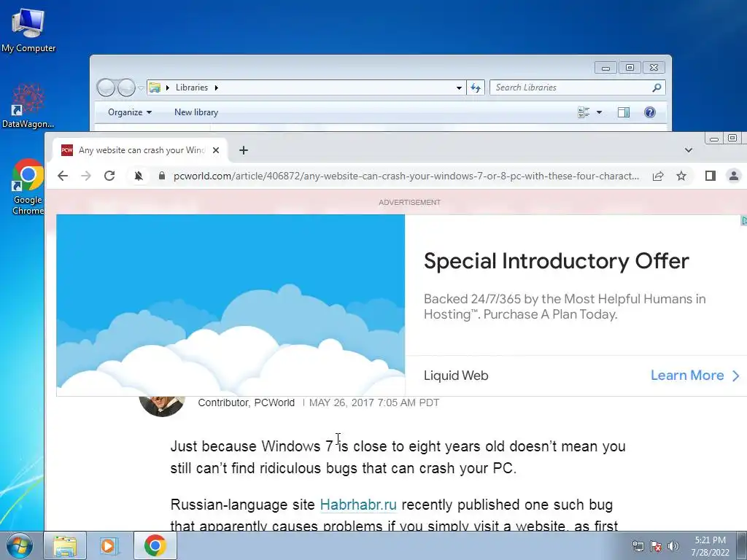Click the 'MAY 26, 2017 7:05 AM PDT' date text
The width and height of the screenshot is (747, 560).
click(x=374, y=402)
